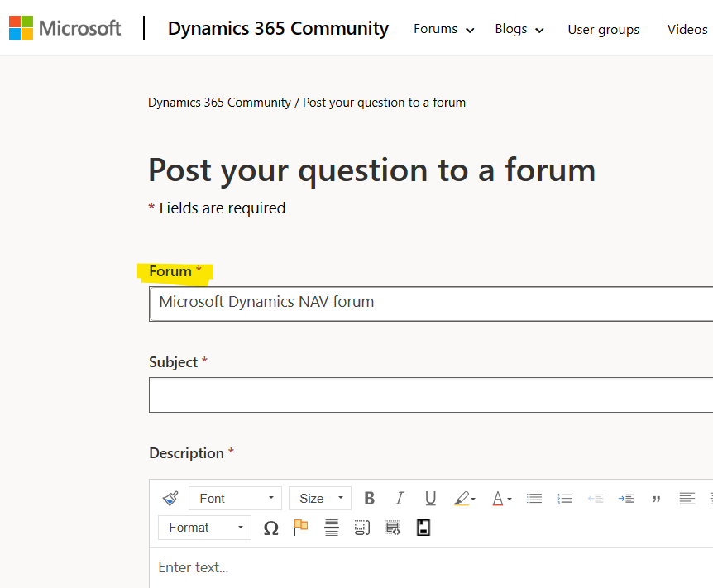The width and height of the screenshot is (713, 588).
Task: Insert a numbered list
Action: pos(565,499)
